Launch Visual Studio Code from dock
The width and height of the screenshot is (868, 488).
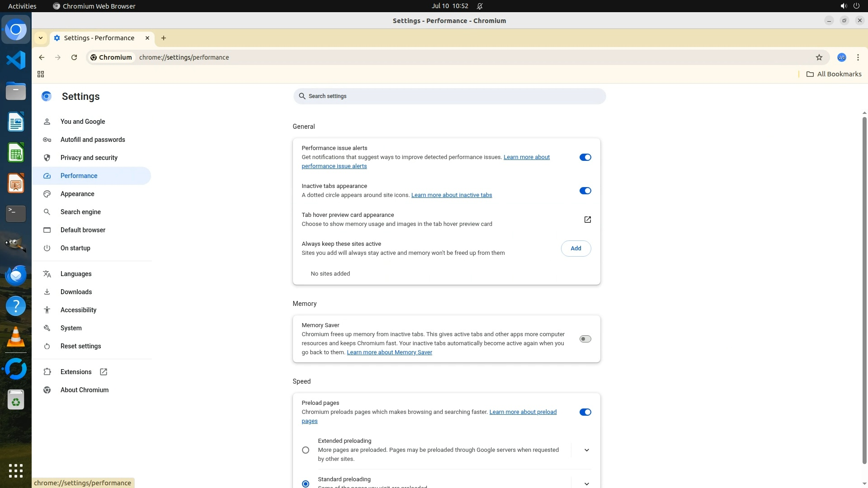click(16, 60)
